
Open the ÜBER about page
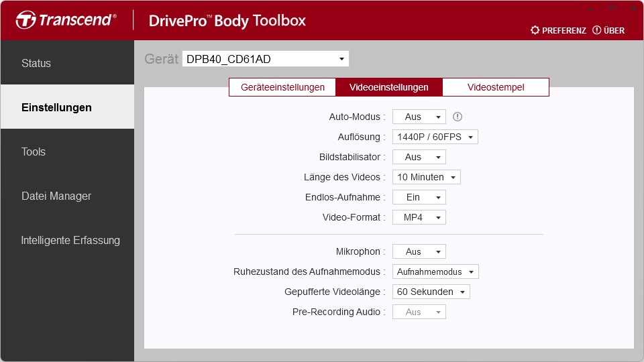608,30
